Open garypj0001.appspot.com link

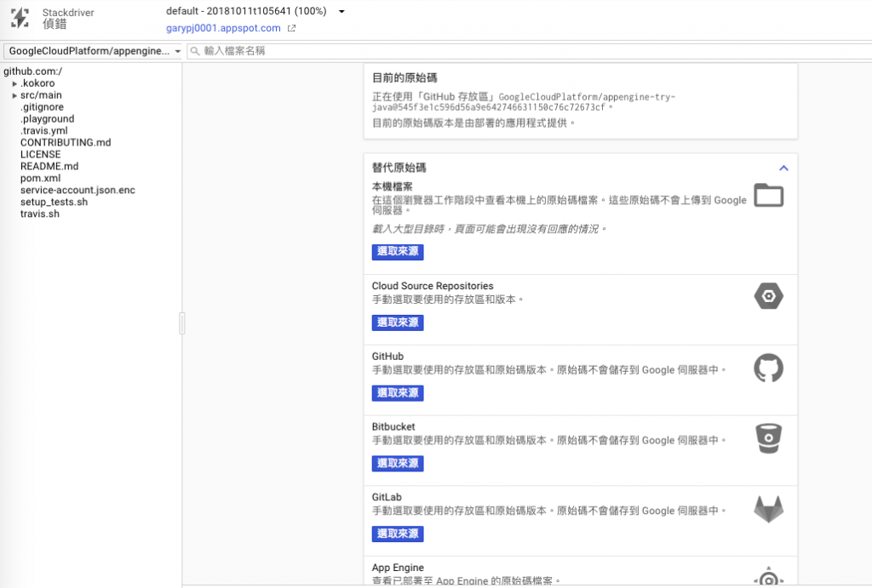pos(223,28)
